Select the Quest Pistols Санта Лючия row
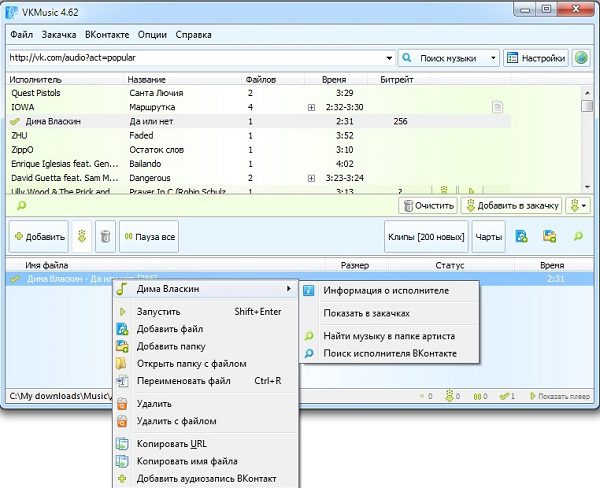 click(258, 93)
